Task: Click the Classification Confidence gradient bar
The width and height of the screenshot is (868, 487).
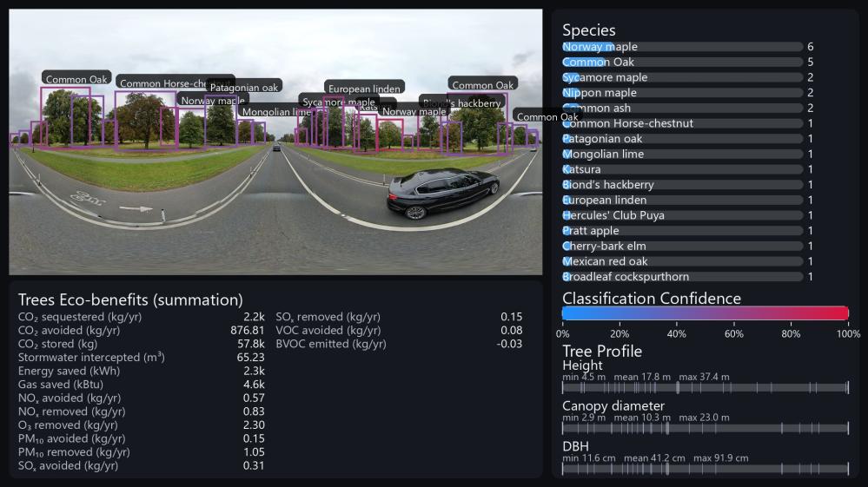Action: click(x=705, y=314)
